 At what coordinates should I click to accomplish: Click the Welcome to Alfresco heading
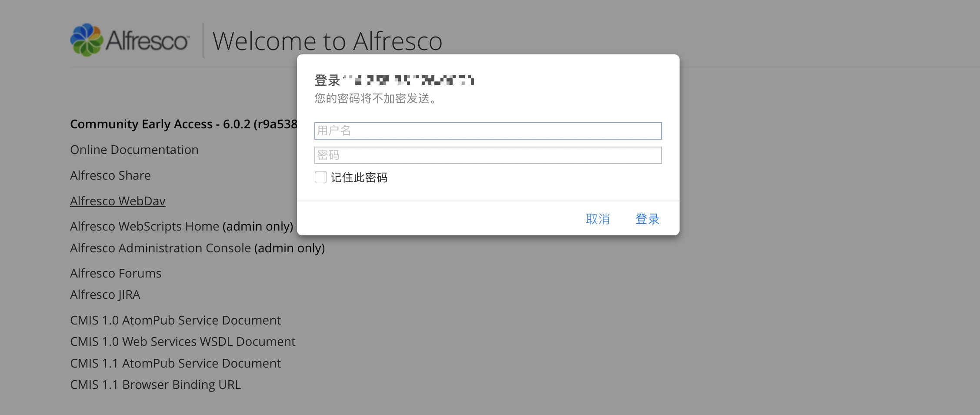327,41
